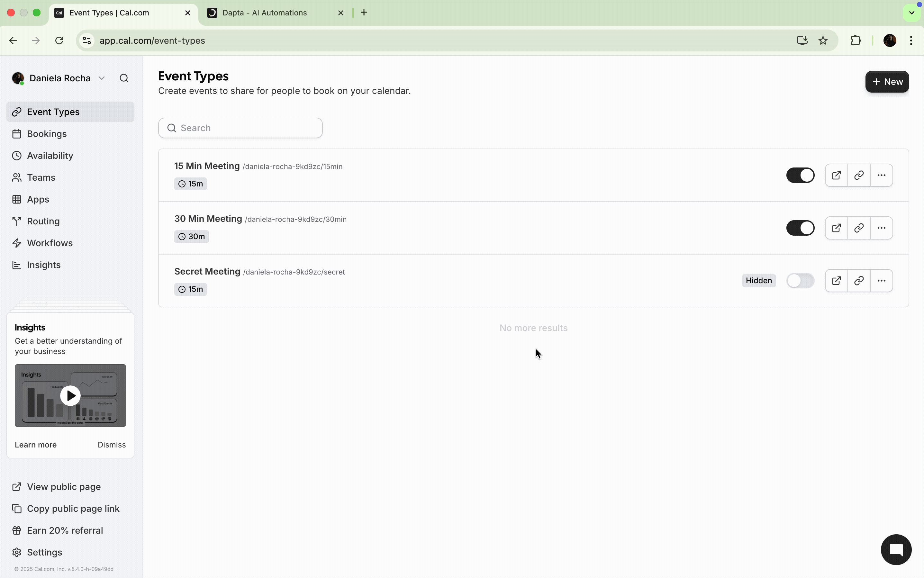Turn off the 30 Min Meeting toggle
Viewport: 924px width, 578px height.
point(800,228)
